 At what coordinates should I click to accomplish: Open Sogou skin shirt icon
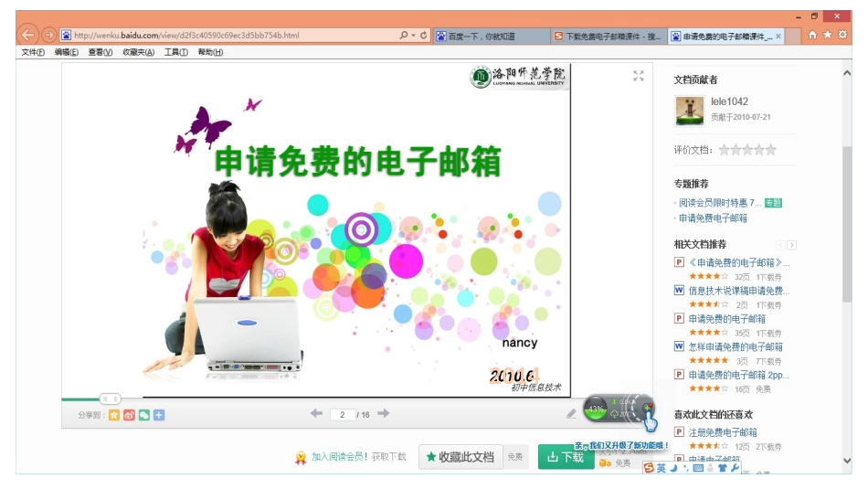pyautogui.click(x=723, y=469)
